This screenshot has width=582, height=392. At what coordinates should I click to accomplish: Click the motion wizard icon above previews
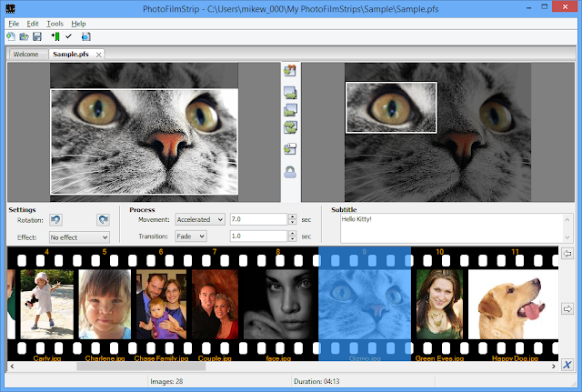tap(290, 70)
